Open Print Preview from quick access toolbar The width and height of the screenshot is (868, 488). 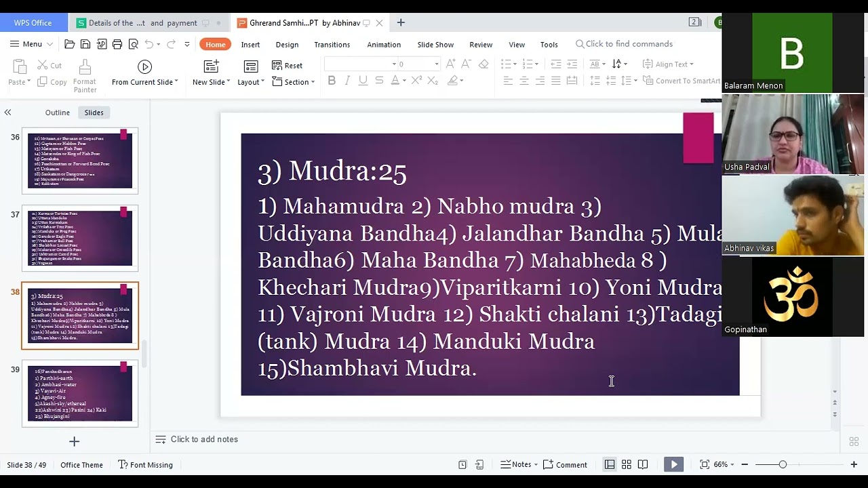[x=134, y=44]
